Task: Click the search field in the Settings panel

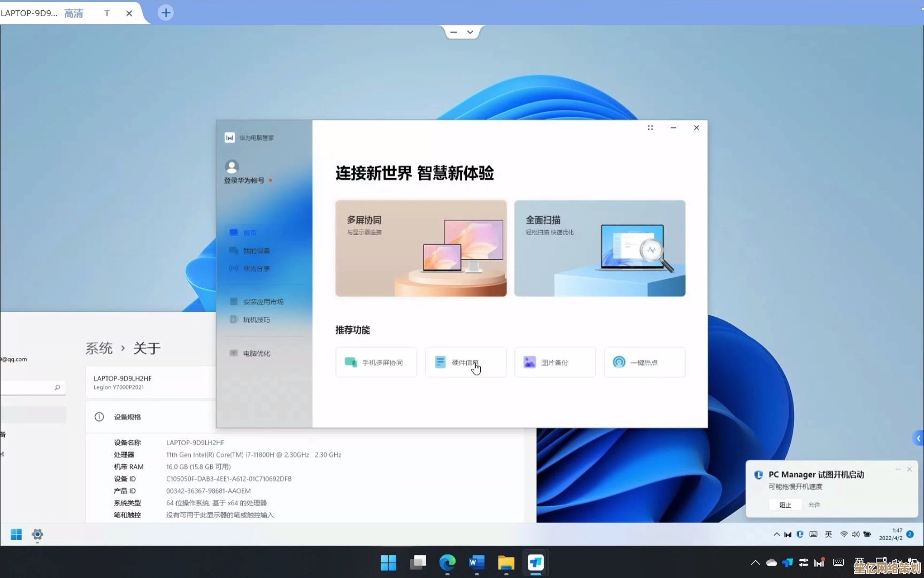Action: click(32, 387)
